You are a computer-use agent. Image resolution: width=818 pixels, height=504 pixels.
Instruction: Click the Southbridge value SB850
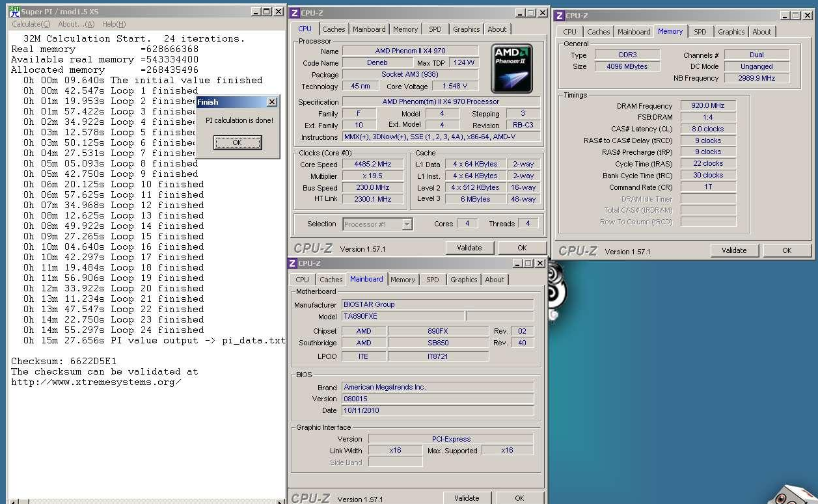pos(438,343)
